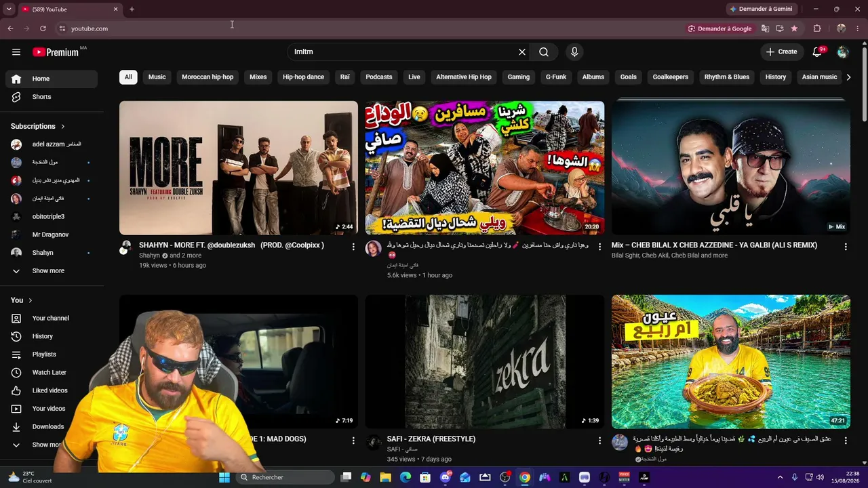Image resolution: width=868 pixels, height=488 pixels.
Task: Open the YouTube account avatar menu
Action: pyautogui.click(x=843, y=52)
